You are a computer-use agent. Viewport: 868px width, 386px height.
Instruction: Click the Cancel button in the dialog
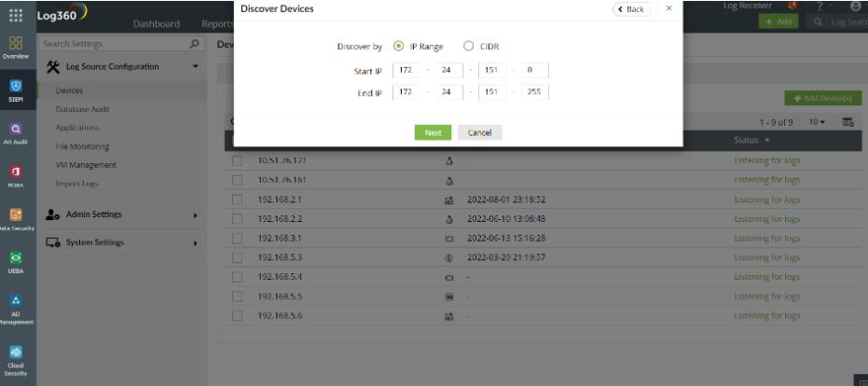coord(479,133)
